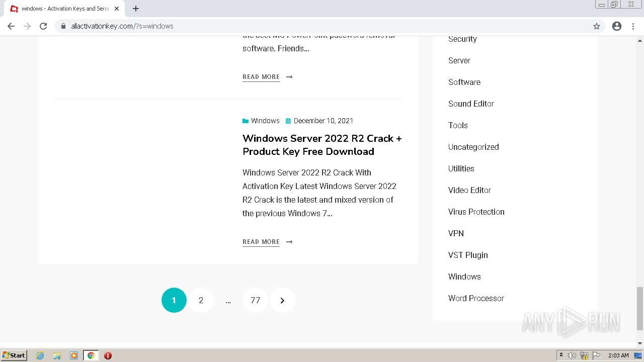Open the Sound Editor category
This screenshot has height=362, width=644.
click(x=471, y=104)
